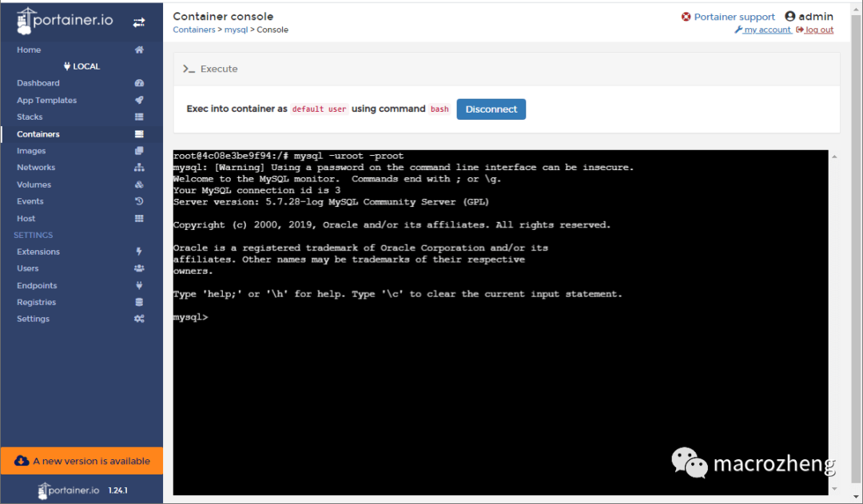Image resolution: width=863 pixels, height=504 pixels.
Task: Click the Images clone icon
Action: [x=139, y=151]
